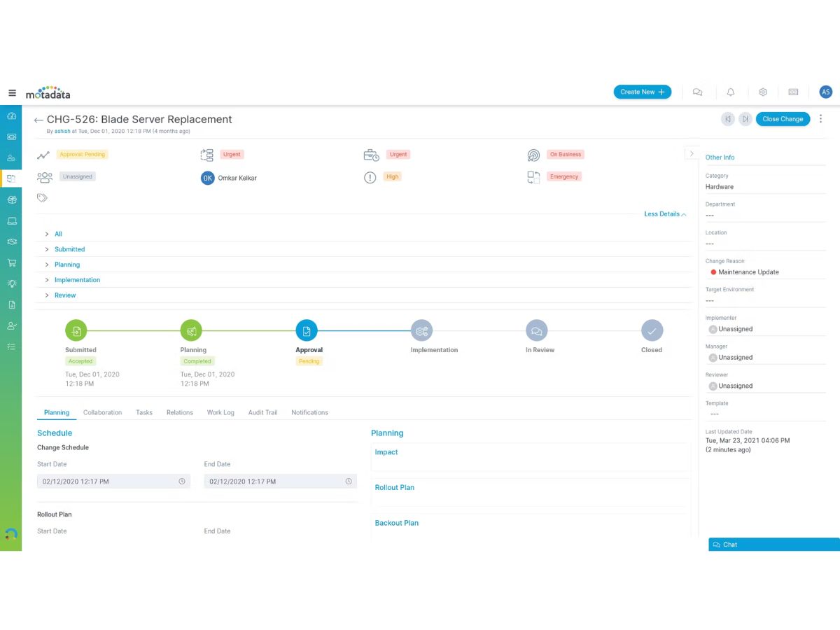Image resolution: width=840 pixels, height=630 pixels.
Task: Switch to the Audit Trail tab
Action: coord(262,412)
